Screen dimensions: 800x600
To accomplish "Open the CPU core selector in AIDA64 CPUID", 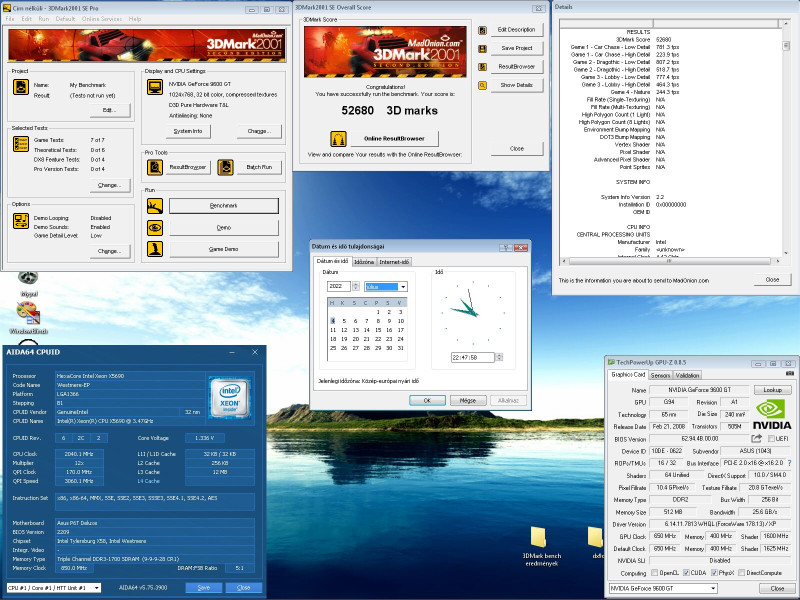I will click(x=97, y=588).
